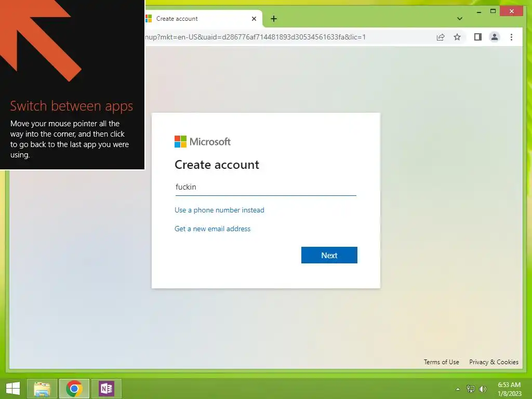
Task: Open the Chrome profile avatar
Action: pyautogui.click(x=495, y=37)
